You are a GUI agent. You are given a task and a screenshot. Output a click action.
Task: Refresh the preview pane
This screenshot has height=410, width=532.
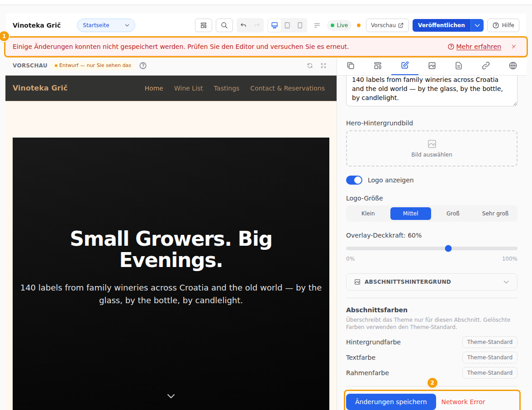[310, 66]
